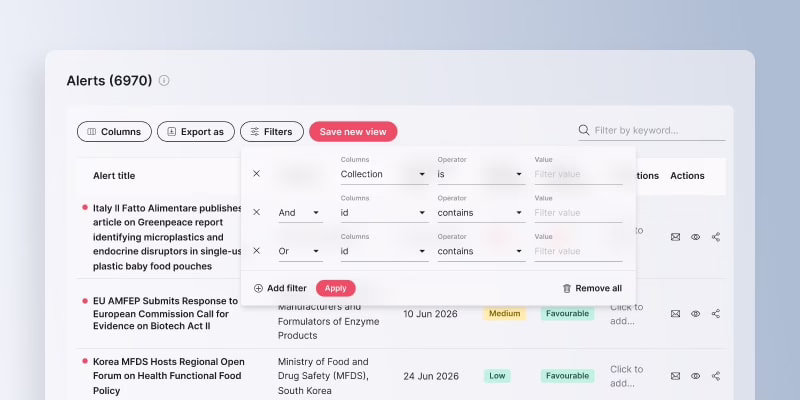Remove the And filter row

(x=257, y=212)
